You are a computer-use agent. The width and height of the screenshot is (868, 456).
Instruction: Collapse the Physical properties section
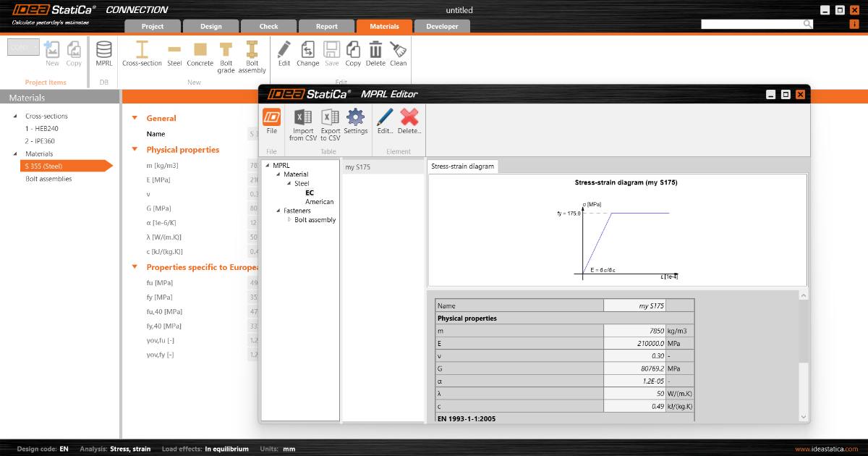click(135, 149)
